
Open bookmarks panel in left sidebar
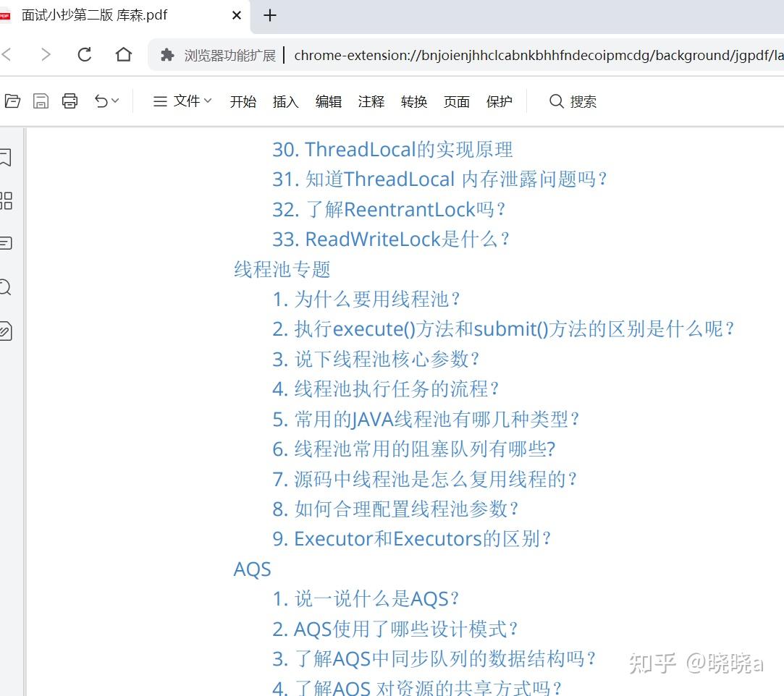tap(6, 158)
